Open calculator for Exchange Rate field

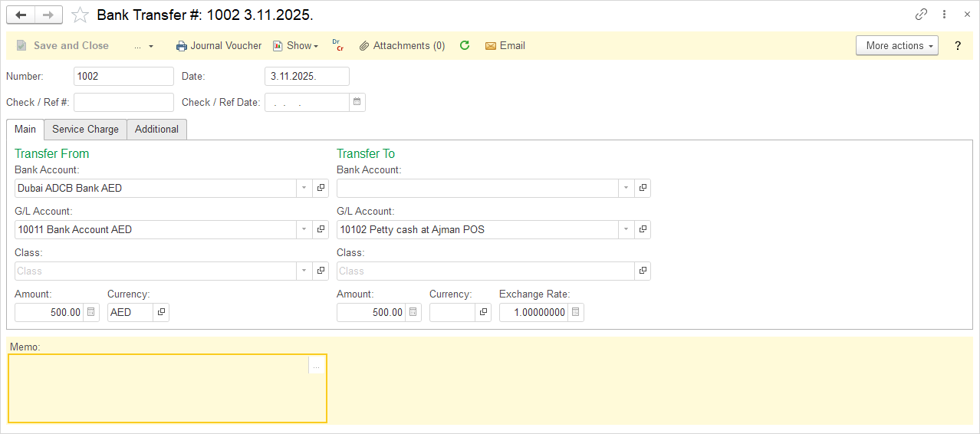point(576,312)
